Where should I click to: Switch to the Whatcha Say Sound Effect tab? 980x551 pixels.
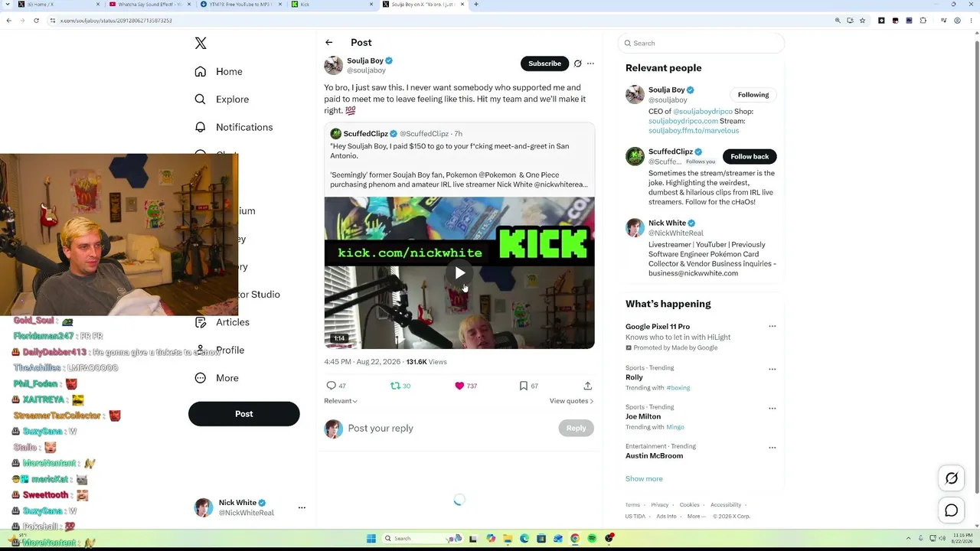click(x=149, y=5)
